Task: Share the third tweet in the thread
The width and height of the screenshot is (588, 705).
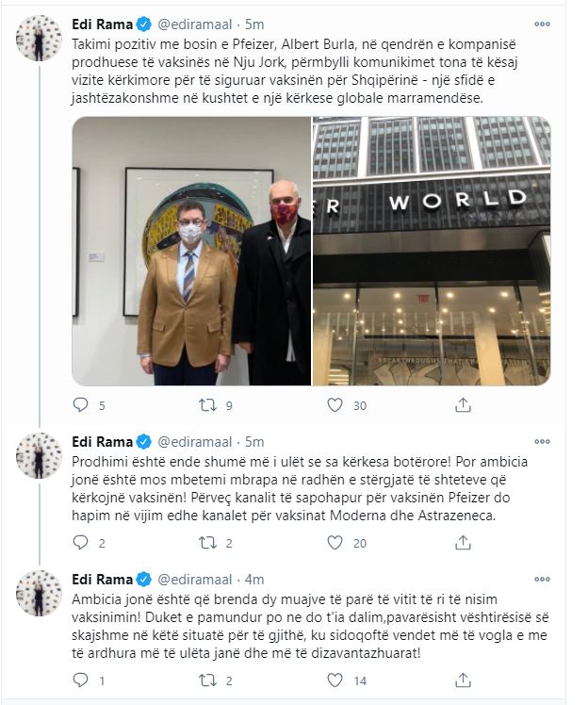Action: pos(463,680)
